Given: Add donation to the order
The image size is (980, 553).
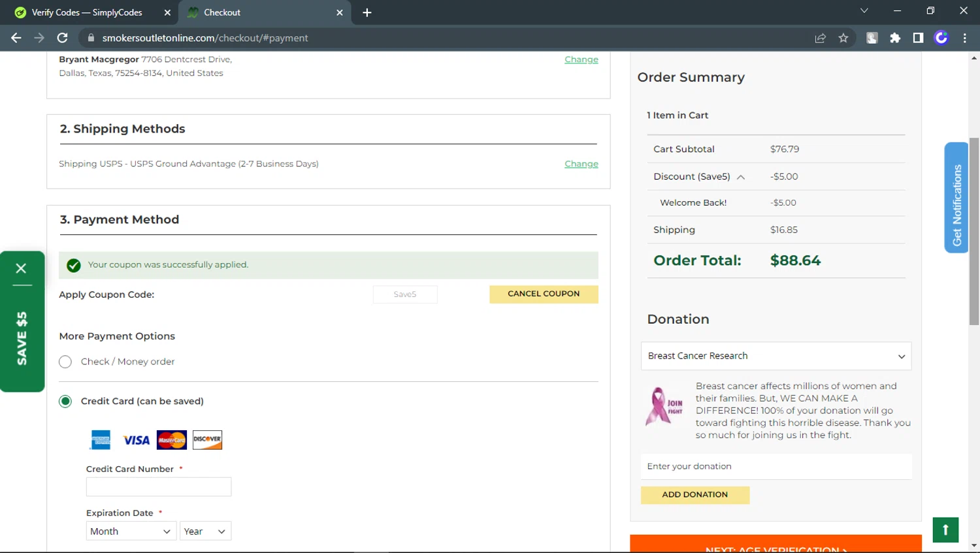Looking at the screenshot, I should [695, 495].
